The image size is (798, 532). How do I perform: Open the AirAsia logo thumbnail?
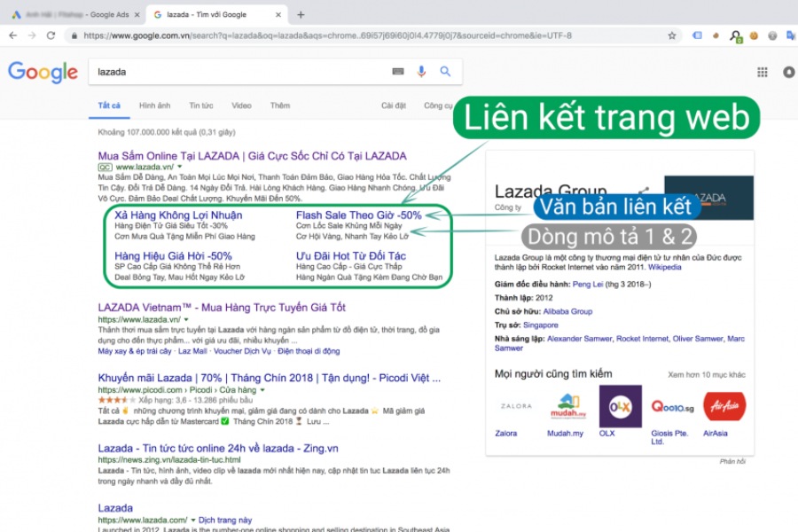pos(724,406)
